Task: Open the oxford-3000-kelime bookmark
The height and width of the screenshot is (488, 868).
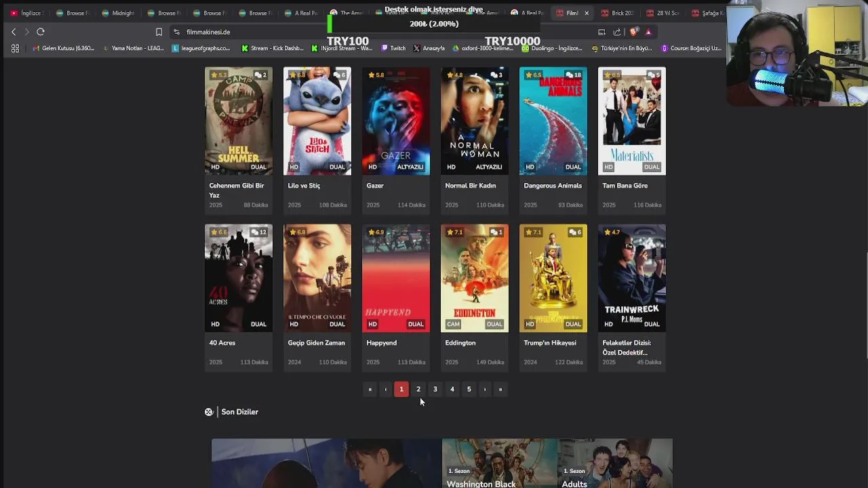Action: [482, 48]
